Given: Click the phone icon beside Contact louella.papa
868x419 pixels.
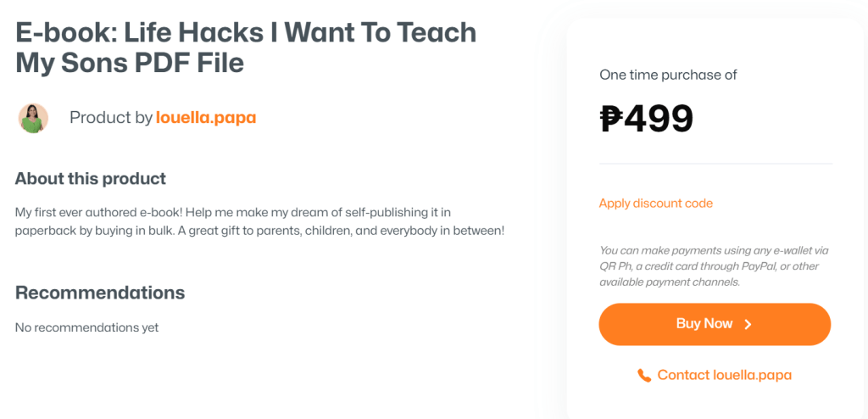Looking at the screenshot, I should pos(644,375).
